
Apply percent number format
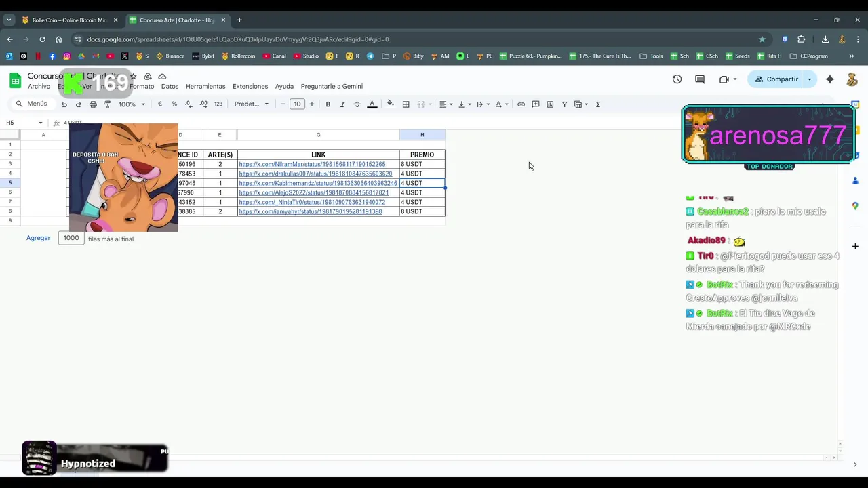pos(174,104)
